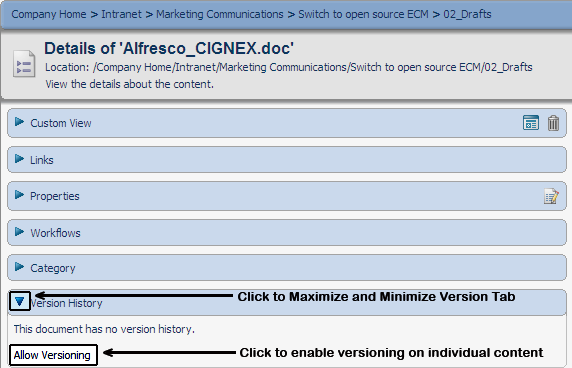The width and height of the screenshot is (572, 368).
Task: Expand the Custom View panel arrow
Action: pos(19,122)
